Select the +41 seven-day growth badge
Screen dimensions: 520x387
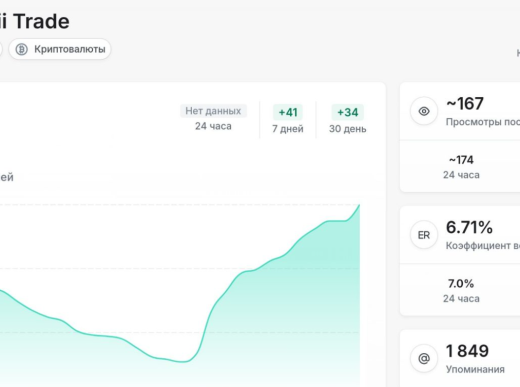coord(288,112)
